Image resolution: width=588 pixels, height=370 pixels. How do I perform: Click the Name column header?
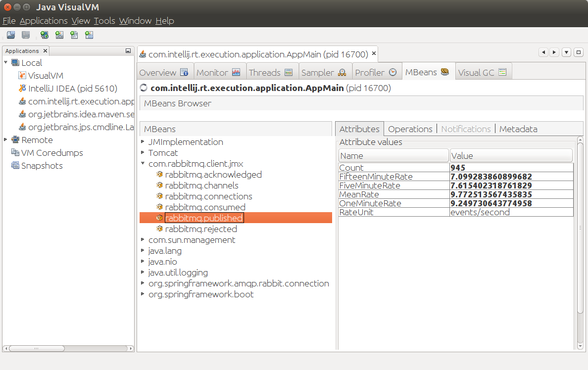coord(393,155)
